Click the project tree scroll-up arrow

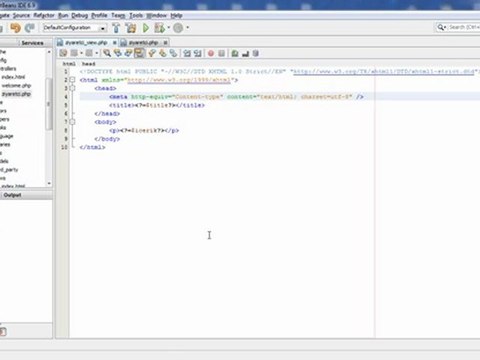tap(49, 52)
